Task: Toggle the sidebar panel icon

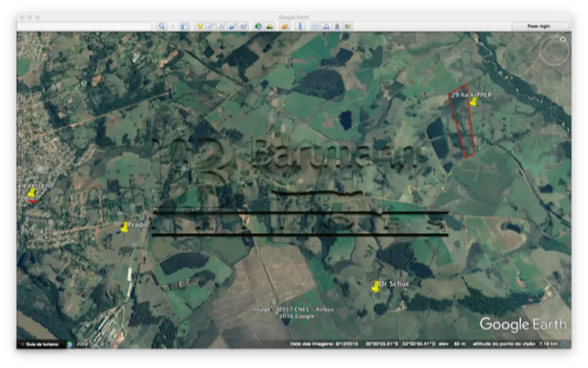Action: [x=184, y=26]
